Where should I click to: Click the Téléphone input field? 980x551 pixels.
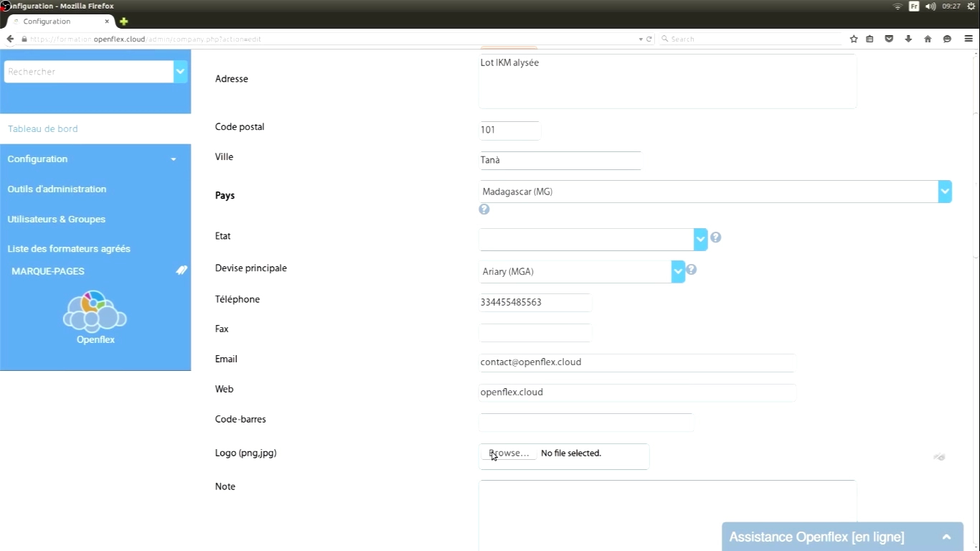[534, 302]
